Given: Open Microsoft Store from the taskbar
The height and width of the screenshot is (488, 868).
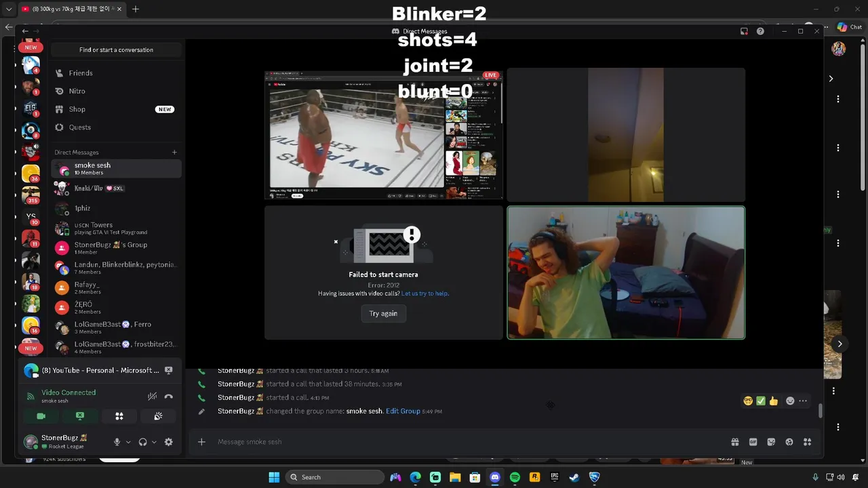Looking at the screenshot, I should (x=475, y=477).
